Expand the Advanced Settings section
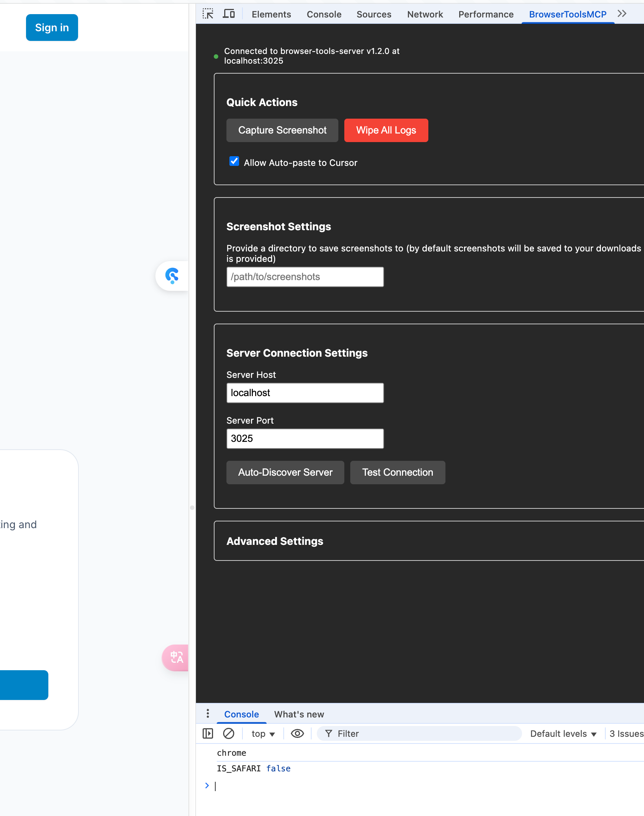The image size is (644, 816). point(275,541)
